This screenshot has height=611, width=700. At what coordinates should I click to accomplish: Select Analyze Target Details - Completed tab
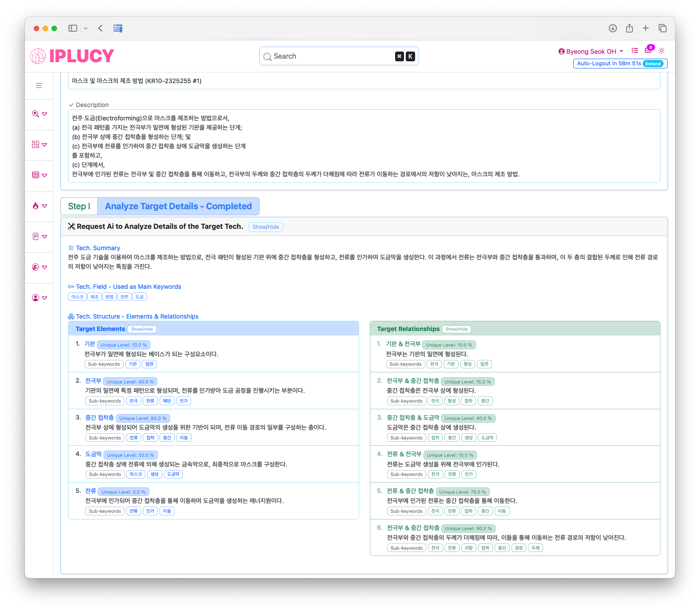pos(178,206)
